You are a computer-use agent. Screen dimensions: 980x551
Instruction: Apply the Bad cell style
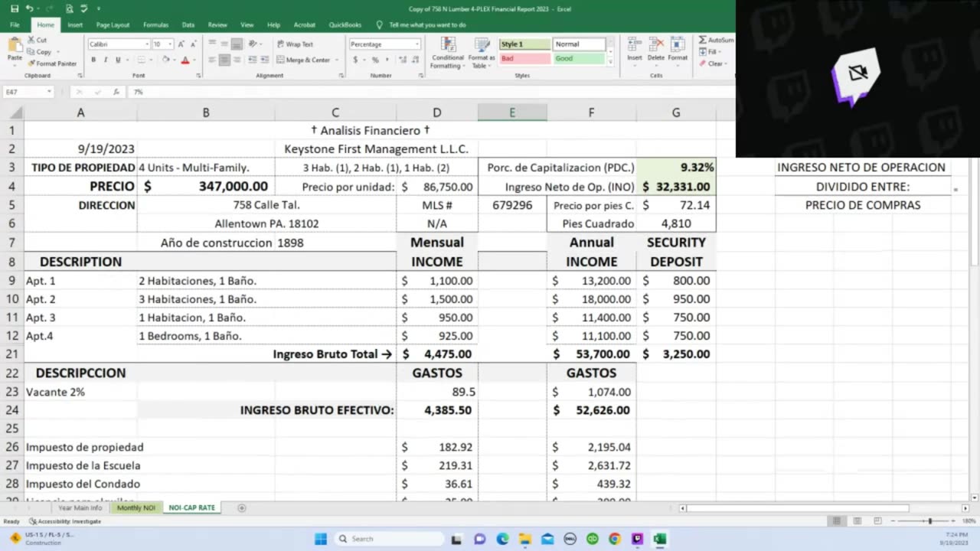pos(524,58)
